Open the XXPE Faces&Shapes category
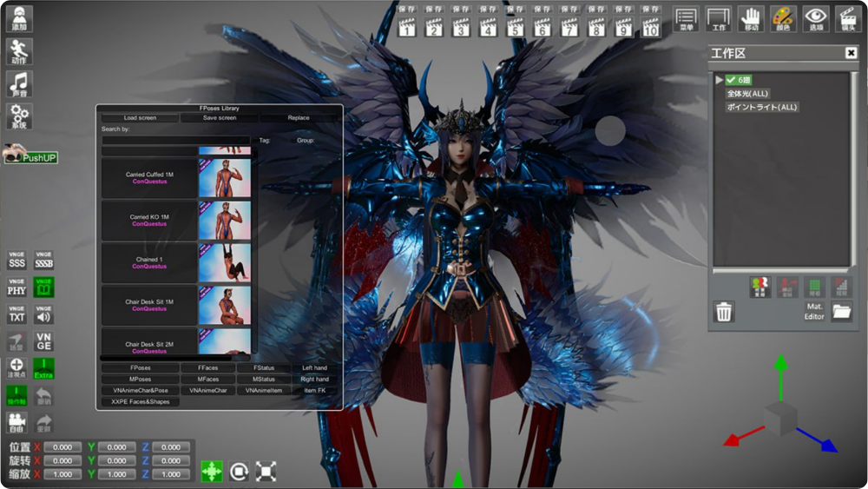 140,402
